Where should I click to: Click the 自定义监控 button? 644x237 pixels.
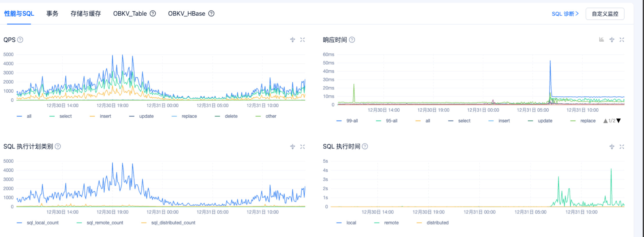pyautogui.click(x=605, y=14)
